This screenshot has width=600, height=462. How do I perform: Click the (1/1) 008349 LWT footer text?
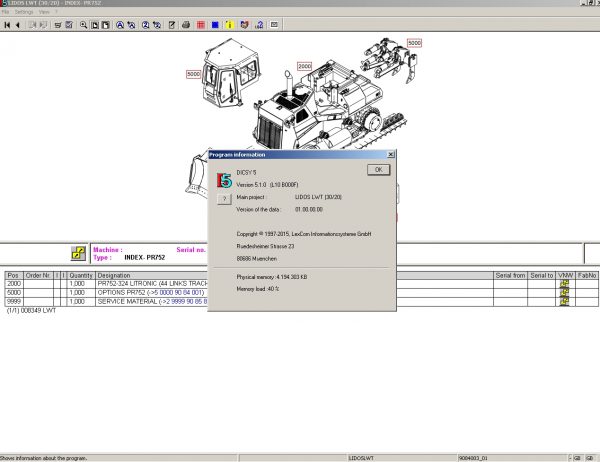31,310
